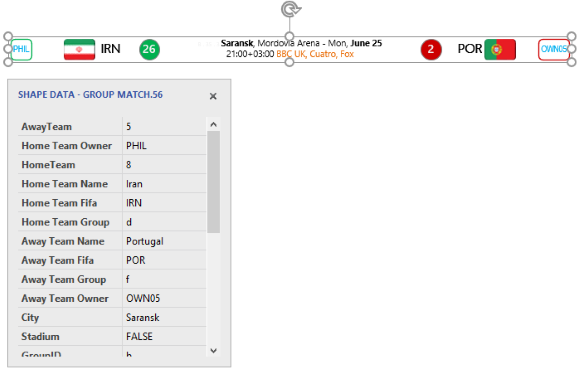Click the Iran flag icon
This screenshot has width=580, height=375.
(x=79, y=49)
